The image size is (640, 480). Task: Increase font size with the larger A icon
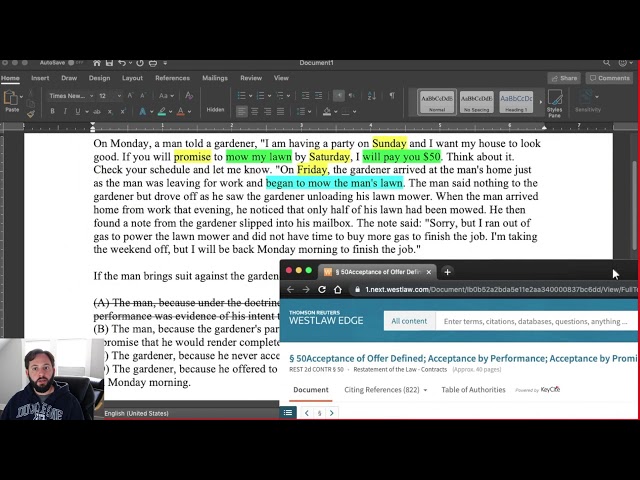pyautogui.click(x=130, y=96)
